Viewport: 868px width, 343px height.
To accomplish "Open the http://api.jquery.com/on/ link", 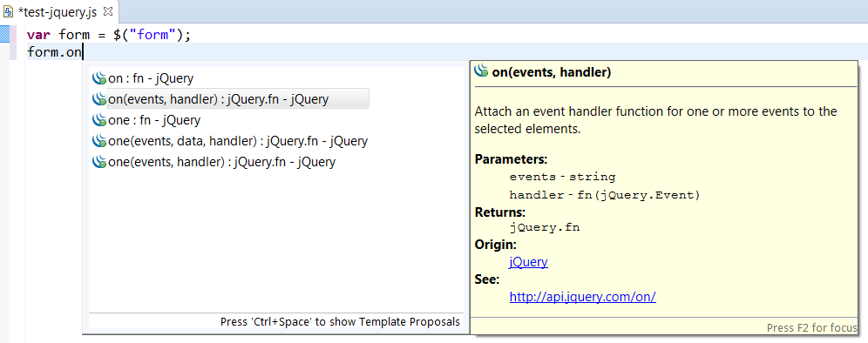I will click(x=582, y=297).
